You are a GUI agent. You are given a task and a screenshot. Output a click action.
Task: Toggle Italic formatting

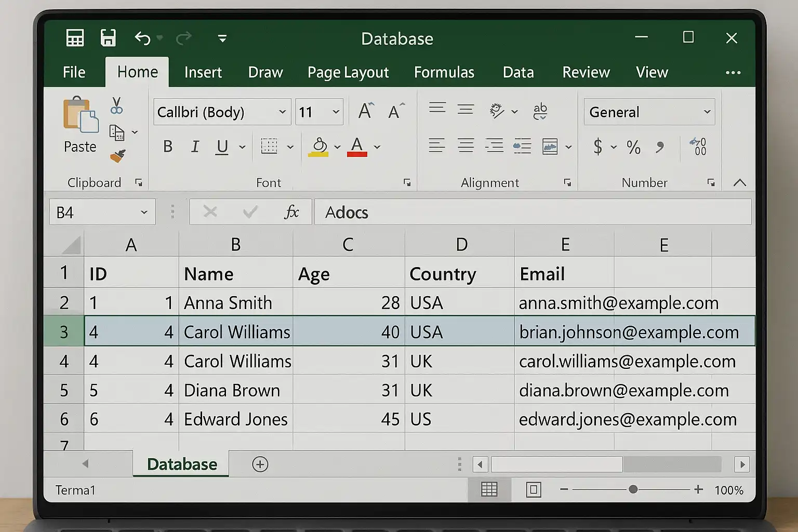pos(195,147)
